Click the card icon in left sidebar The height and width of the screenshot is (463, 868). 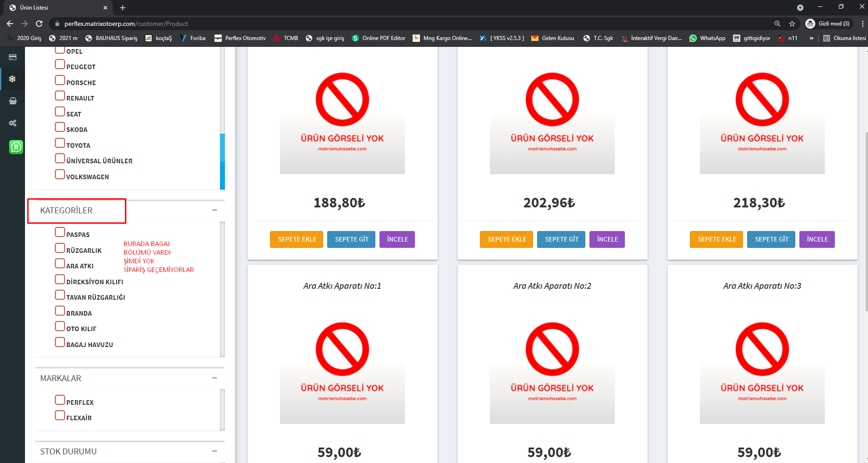tap(13, 57)
